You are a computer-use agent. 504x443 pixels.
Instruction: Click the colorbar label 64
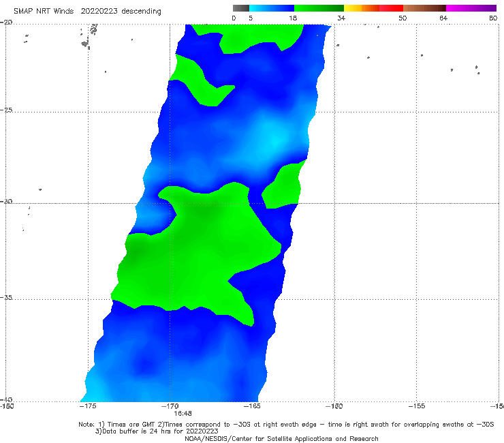pyautogui.click(x=443, y=18)
